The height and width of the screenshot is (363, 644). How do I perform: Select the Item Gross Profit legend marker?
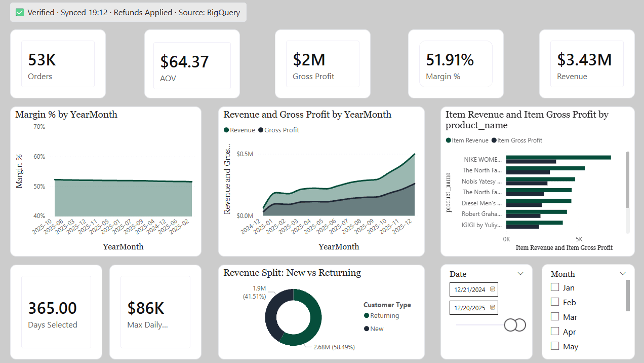point(494,140)
